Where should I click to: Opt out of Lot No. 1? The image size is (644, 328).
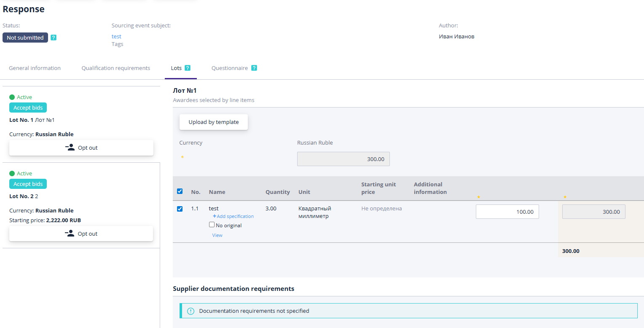(81, 148)
